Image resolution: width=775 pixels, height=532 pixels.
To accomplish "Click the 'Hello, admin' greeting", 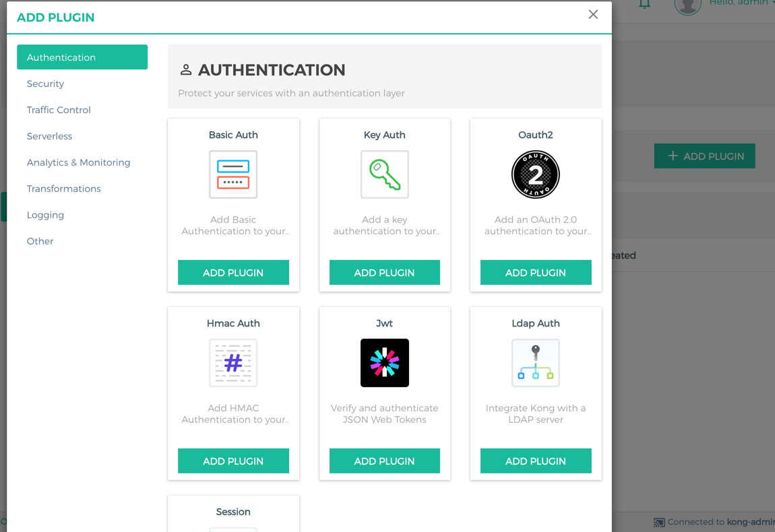I will [x=740, y=3].
